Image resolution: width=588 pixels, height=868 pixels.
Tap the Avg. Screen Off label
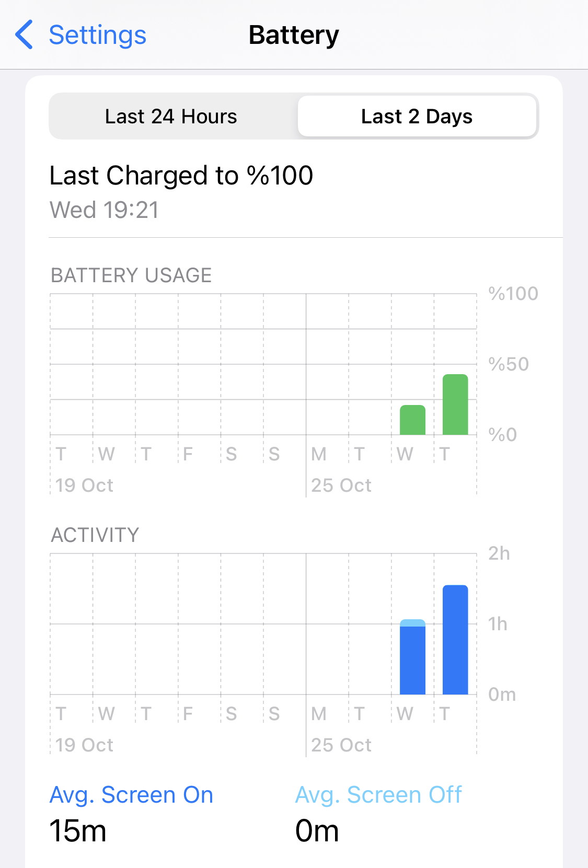[378, 795]
